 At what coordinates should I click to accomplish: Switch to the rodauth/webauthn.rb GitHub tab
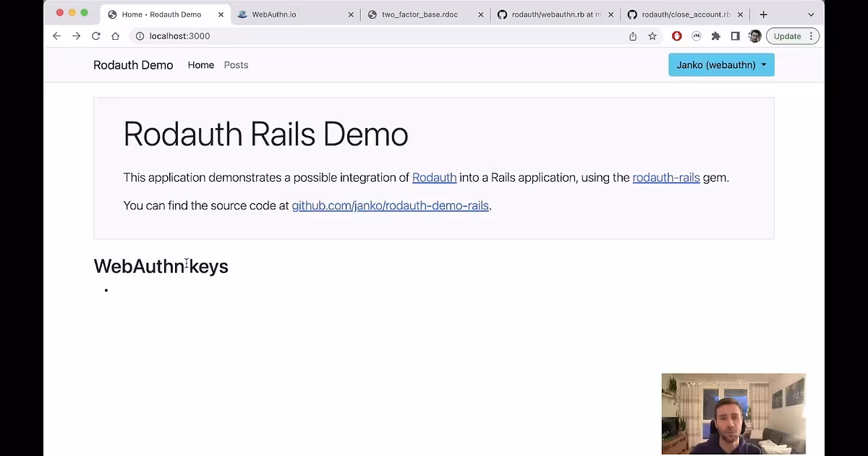[555, 14]
